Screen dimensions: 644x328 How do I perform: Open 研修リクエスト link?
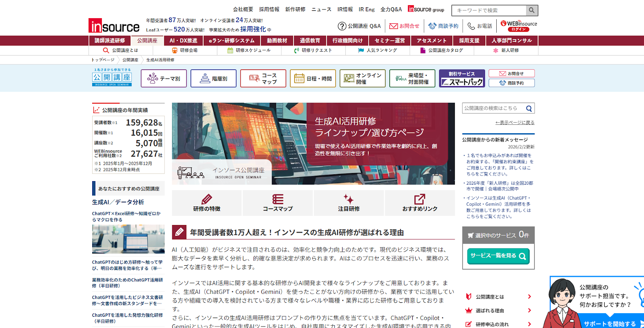point(313,50)
